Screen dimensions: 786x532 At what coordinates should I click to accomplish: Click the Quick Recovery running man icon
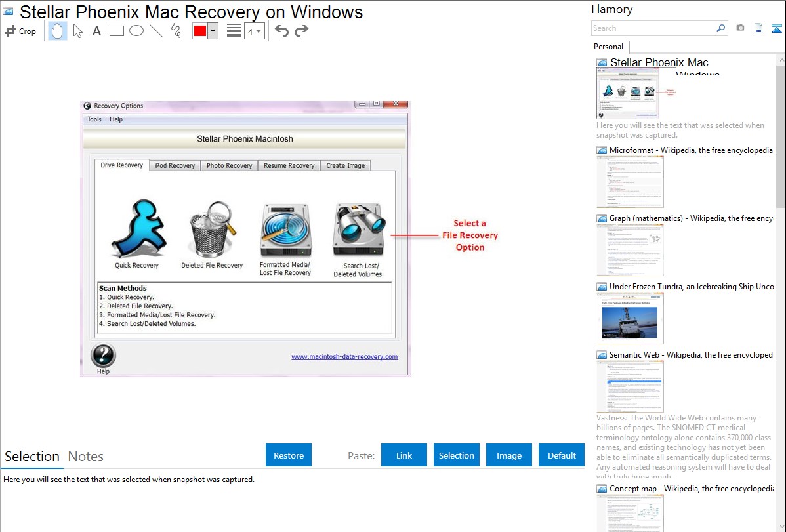138,229
